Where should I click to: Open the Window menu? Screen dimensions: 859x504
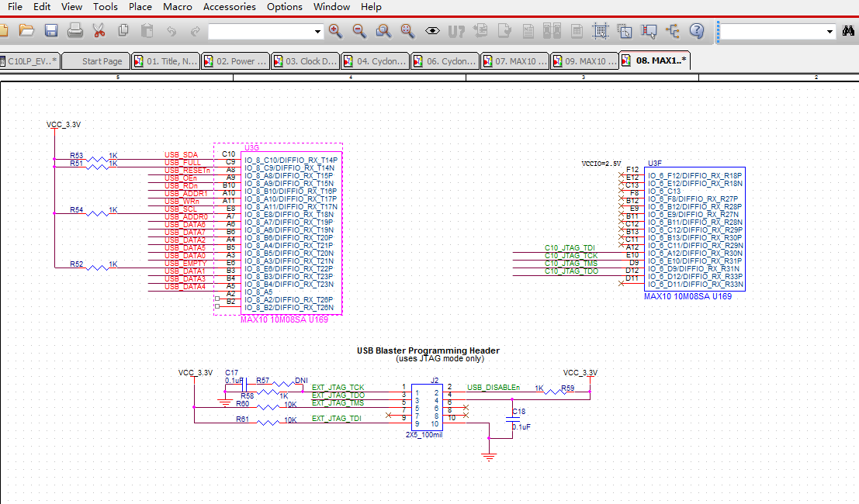(331, 6)
